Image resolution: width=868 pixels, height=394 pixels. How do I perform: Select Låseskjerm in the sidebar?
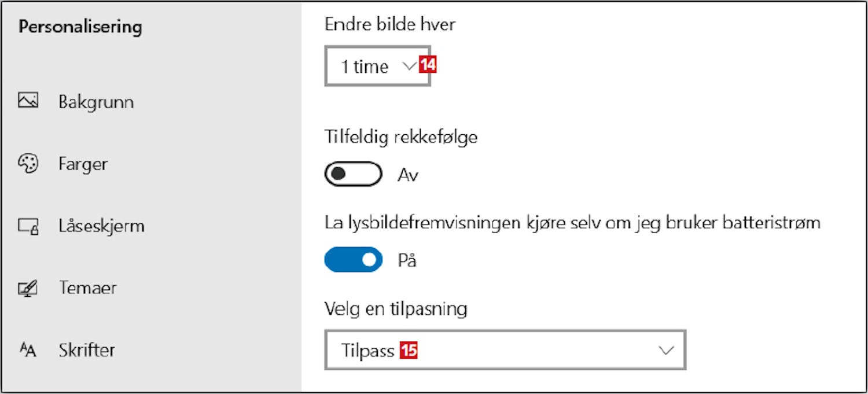[101, 226]
